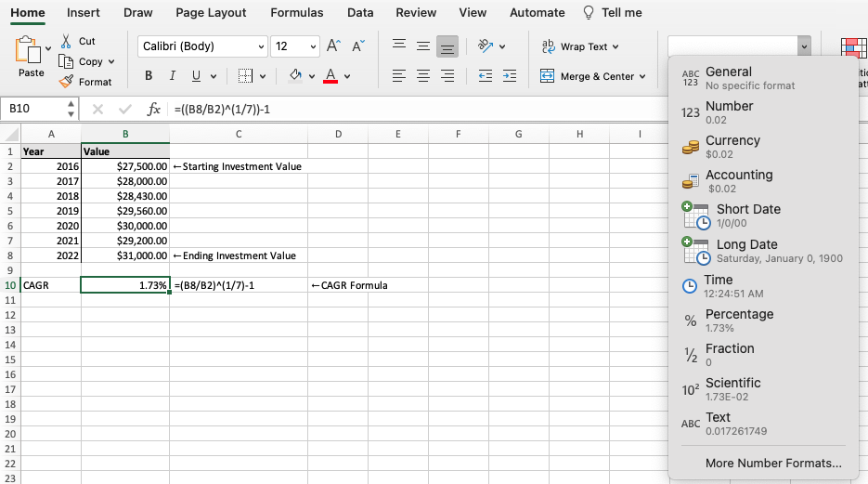
Task: Click the Borders icon
Action: pos(245,76)
